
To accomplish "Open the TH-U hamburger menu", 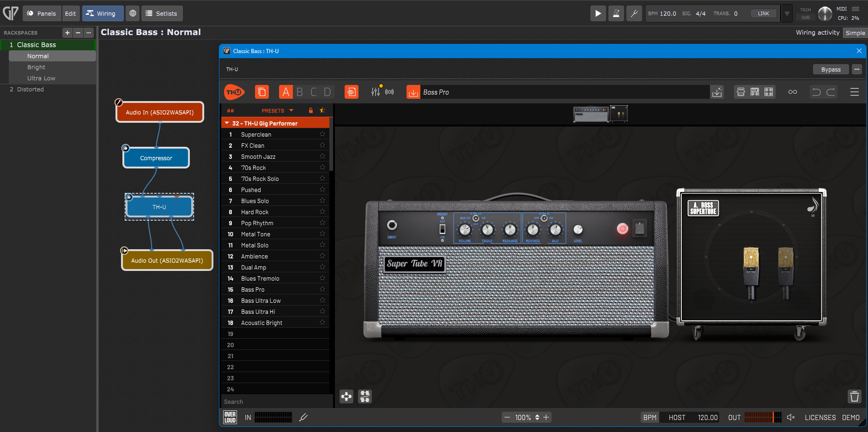I will click(x=855, y=92).
